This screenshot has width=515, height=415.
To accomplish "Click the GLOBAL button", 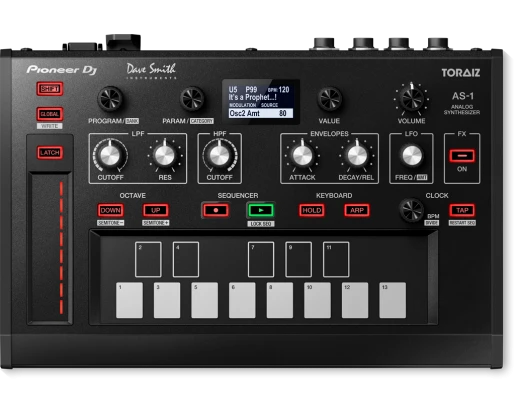I will 50,114.
